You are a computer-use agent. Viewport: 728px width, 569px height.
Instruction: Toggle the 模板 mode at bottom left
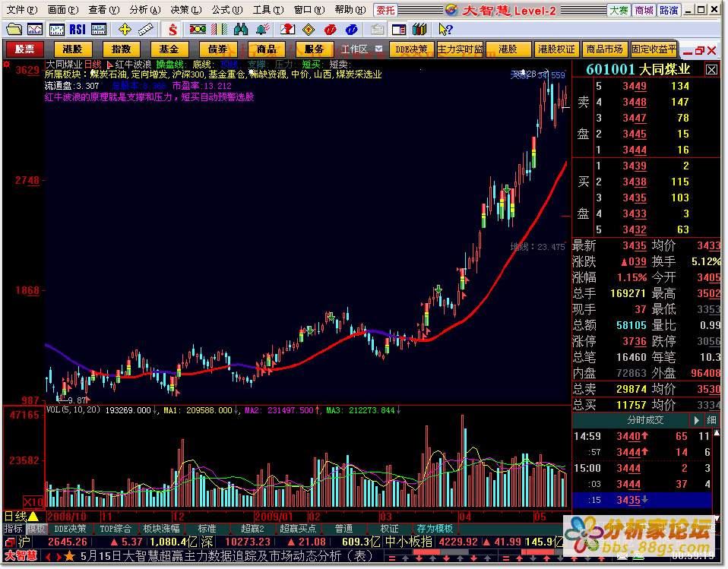click(36, 529)
